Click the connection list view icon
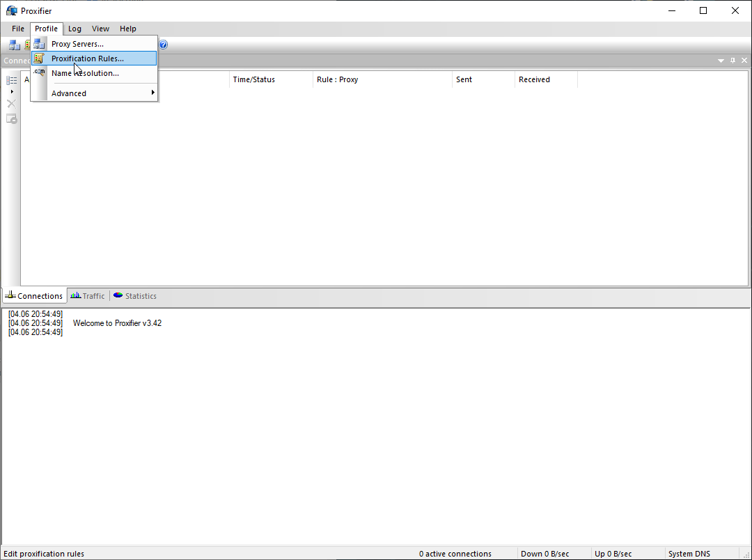752x560 pixels. coord(12,81)
